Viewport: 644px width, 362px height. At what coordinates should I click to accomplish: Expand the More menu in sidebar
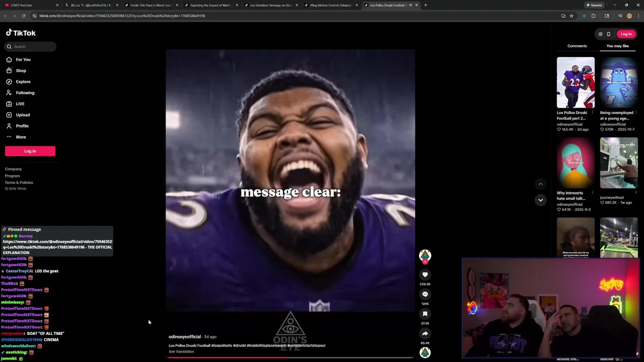tap(21, 137)
